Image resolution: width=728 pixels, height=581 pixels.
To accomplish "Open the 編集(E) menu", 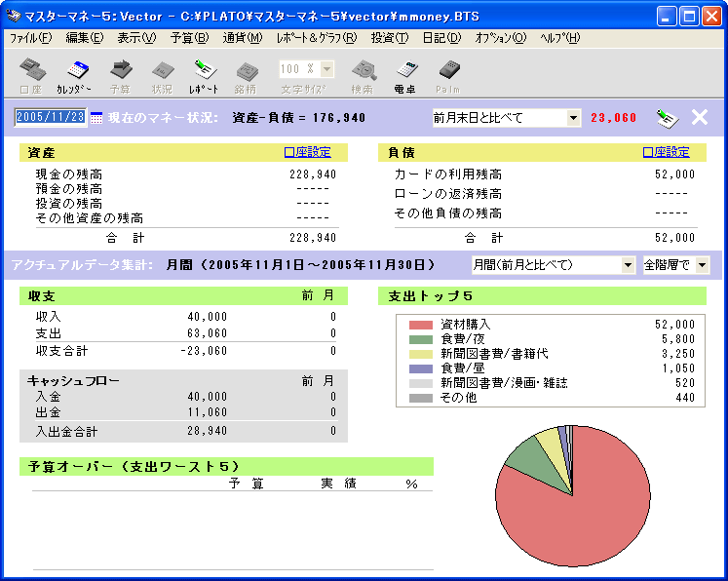I will pos(85,38).
